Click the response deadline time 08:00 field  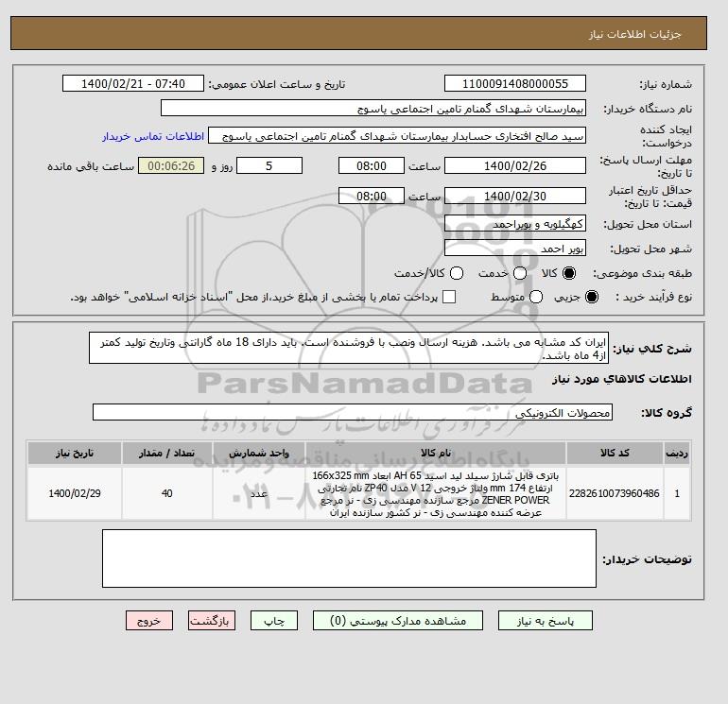(x=371, y=165)
